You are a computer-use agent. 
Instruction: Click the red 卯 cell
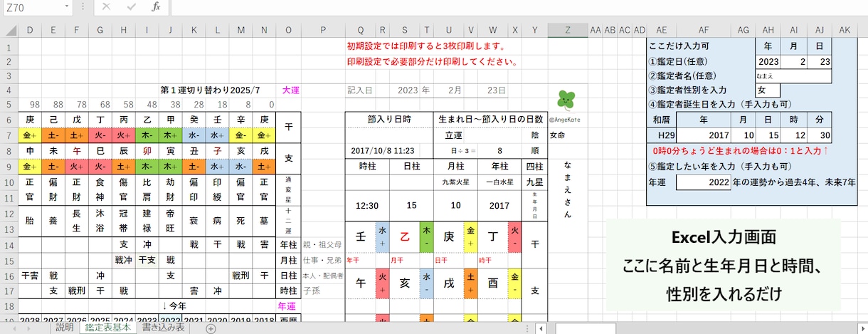(x=146, y=151)
